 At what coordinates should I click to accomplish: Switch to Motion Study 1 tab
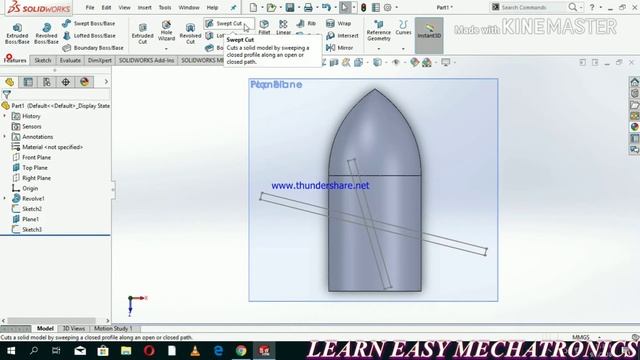click(113, 329)
